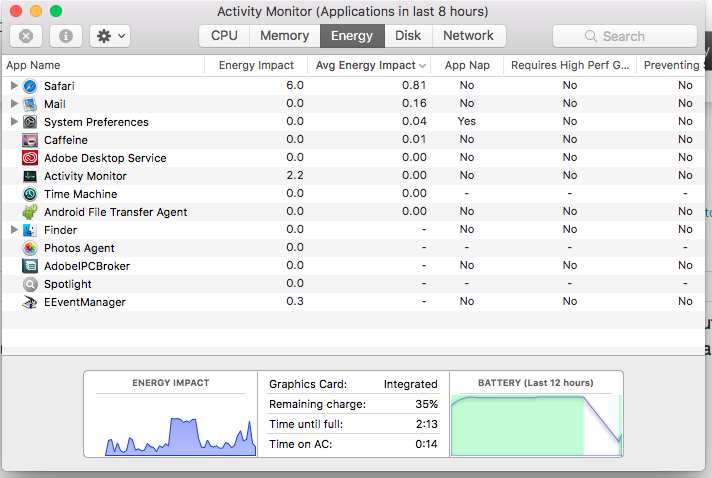
Task: Expand the Safari process disclosure triangle
Action: (x=14, y=86)
